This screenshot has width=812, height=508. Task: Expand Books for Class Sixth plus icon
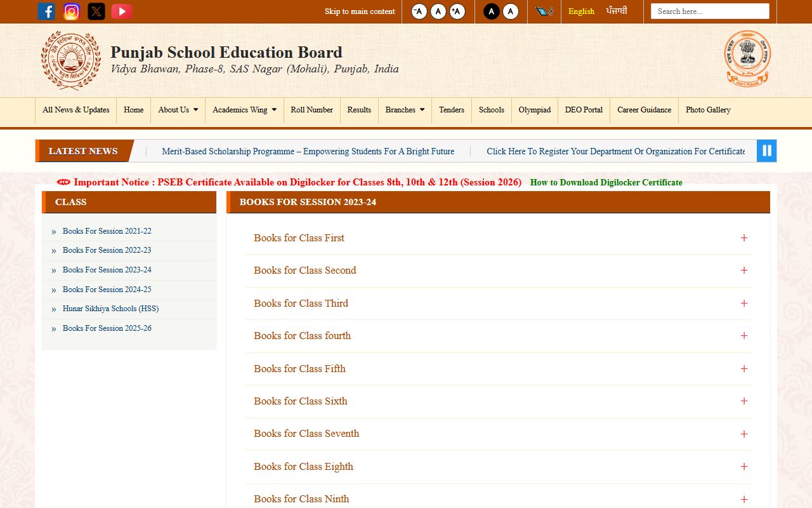click(744, 401)
